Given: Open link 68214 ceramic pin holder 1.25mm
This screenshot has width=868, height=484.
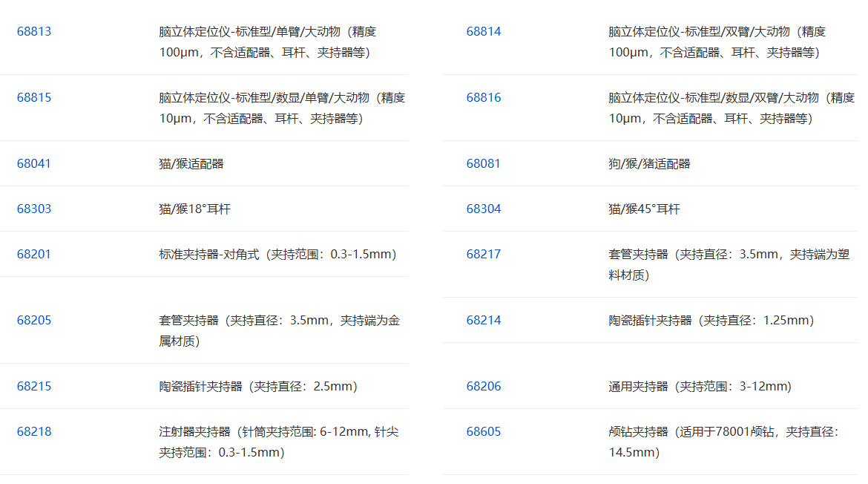Looking at the screenshot, I should pos(482,321).
